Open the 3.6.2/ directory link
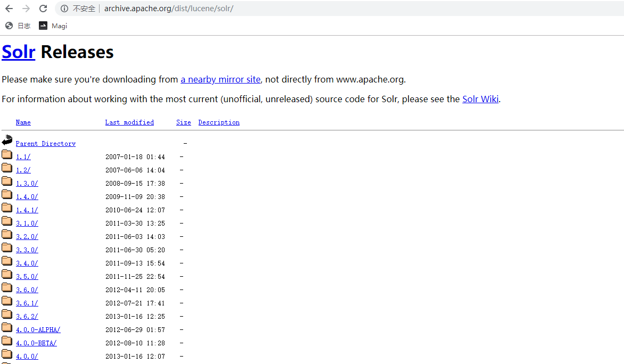This screenshot has width=624, height=364. [x=27, y=317]
